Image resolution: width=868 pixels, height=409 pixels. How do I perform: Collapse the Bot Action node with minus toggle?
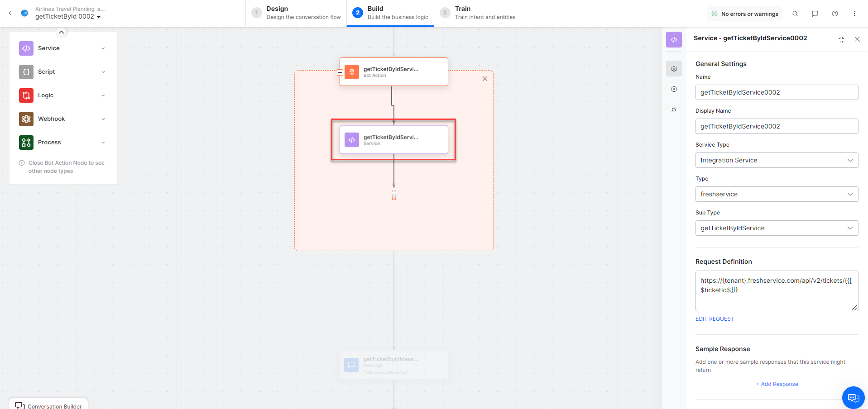click(x=340, y=72)
